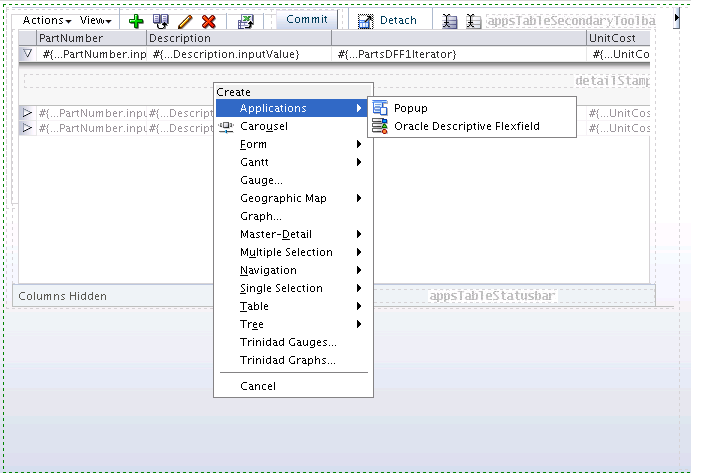
Task: Click the appsTableSecondaryToolbar placeholder
Action: pos(571,21)
